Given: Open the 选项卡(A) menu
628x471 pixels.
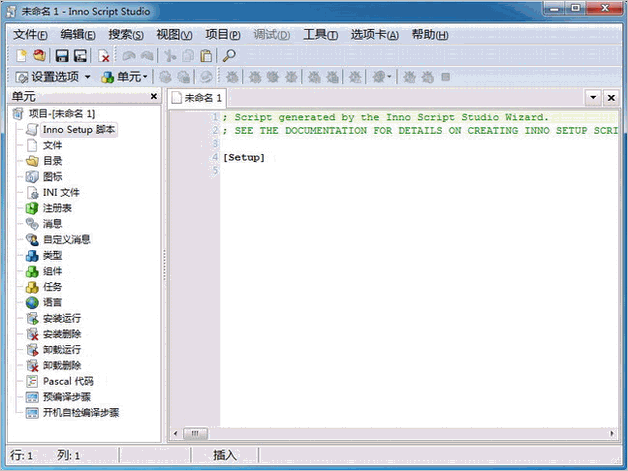Looking at the screenshot, I should click(x=374, y=35).
